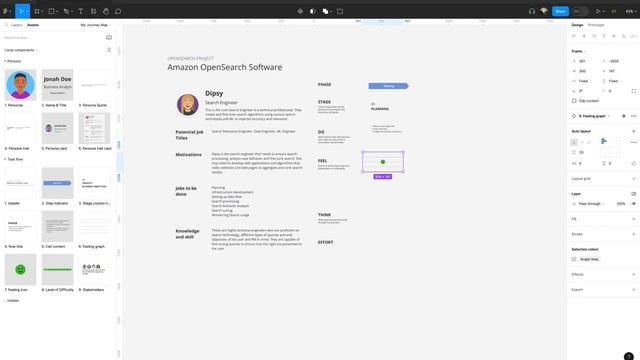Click the auto layout alignment grid box

pyautogui.click(x=610, y=147)
